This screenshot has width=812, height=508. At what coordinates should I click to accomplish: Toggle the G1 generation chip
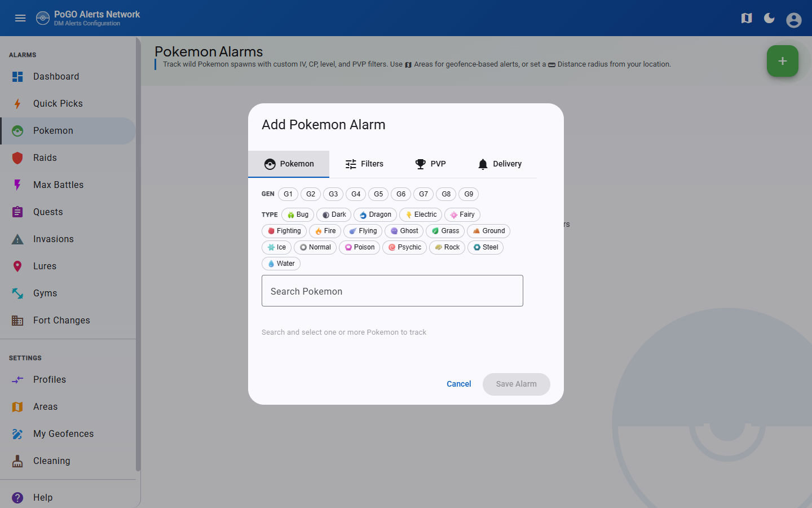point(288,194)
